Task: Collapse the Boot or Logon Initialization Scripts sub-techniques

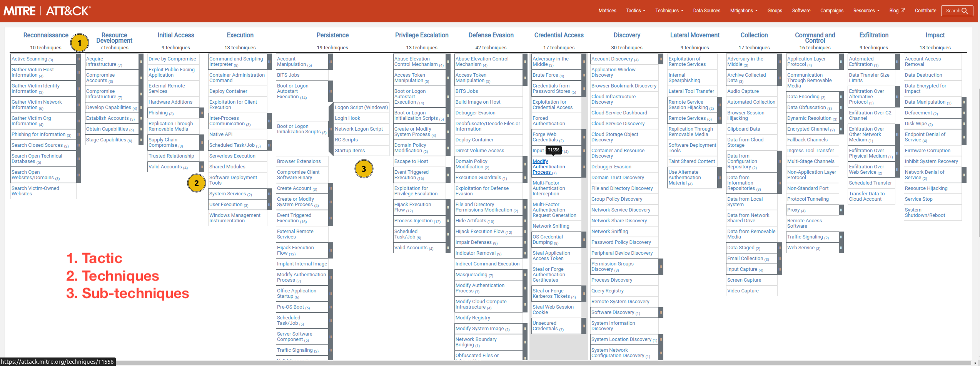Action: tap(330, 129)
